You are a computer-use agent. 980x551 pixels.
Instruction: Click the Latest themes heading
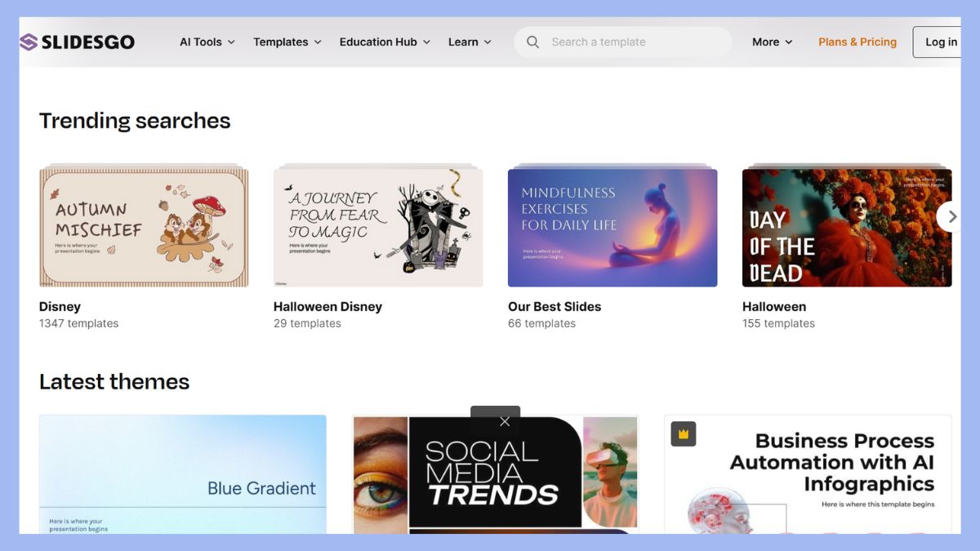click(114, 382)
